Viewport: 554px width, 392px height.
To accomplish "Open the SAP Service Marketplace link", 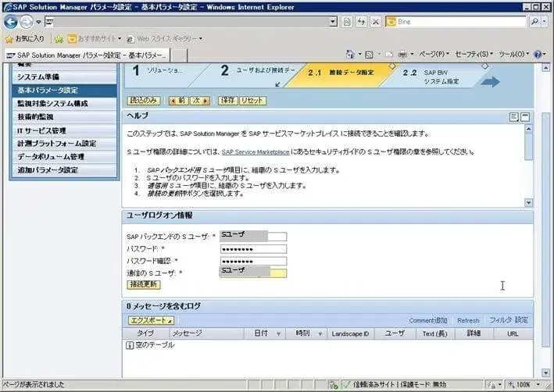I will tap(256, 152).
